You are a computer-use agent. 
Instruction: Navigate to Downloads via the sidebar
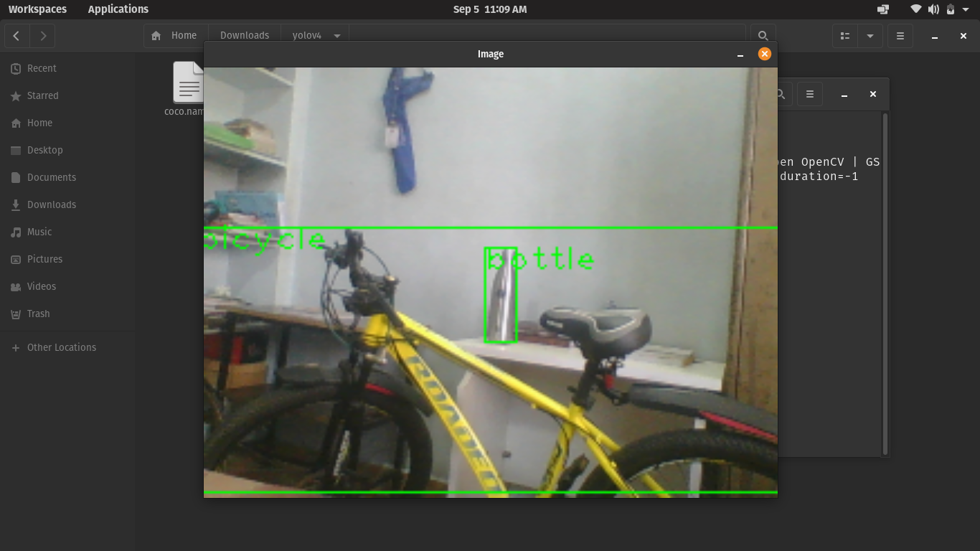point(52,204)
